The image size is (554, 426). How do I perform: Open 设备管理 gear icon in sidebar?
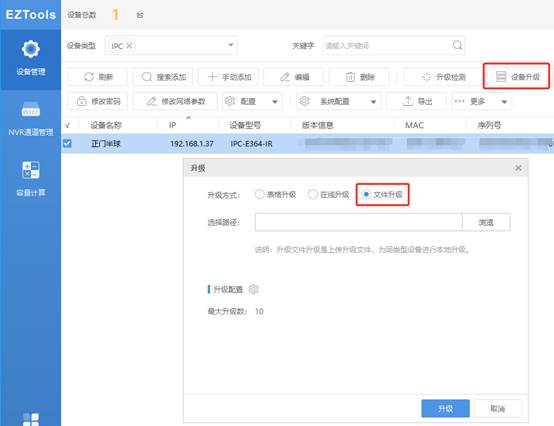(x=31, y=49)
